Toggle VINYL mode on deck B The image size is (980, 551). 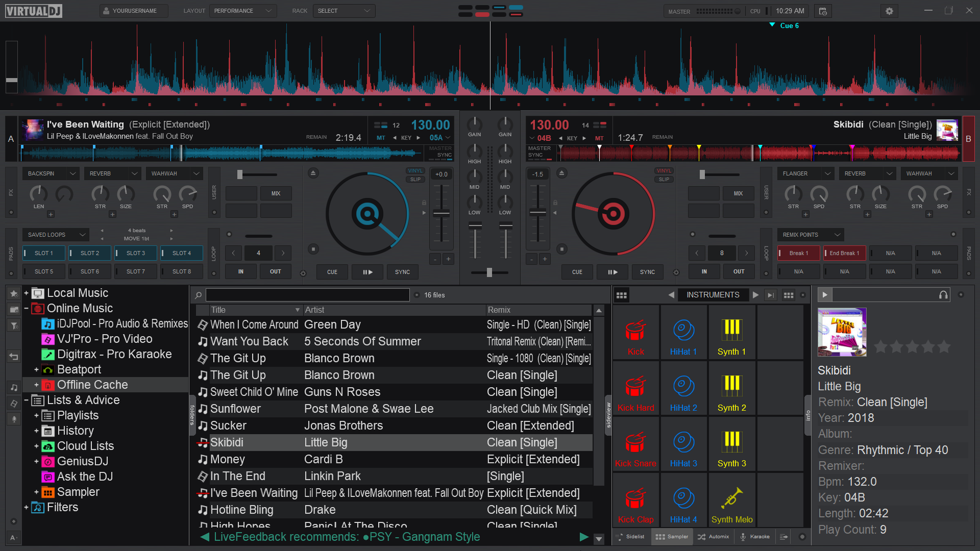pyautogui.click(x=664, y=171)
